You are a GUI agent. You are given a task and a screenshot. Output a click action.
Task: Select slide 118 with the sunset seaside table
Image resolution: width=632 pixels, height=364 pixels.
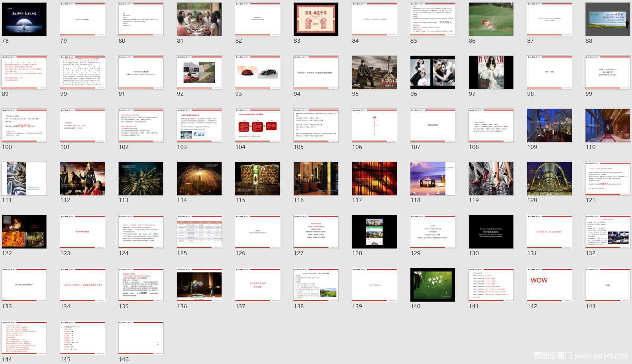433,179
